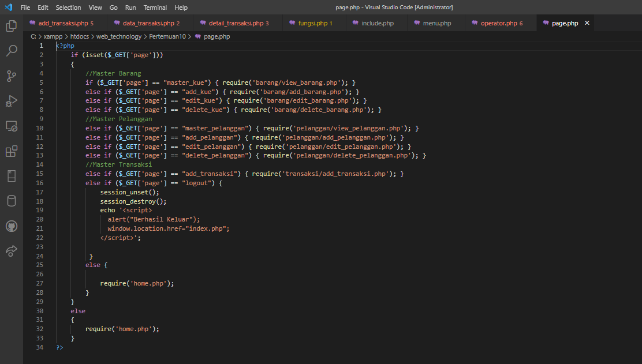Open the Run menu

pos(130,7)
